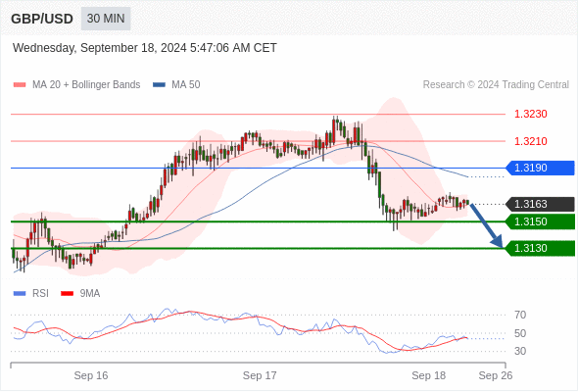Click the MA 50 legend label

point(186,85)
